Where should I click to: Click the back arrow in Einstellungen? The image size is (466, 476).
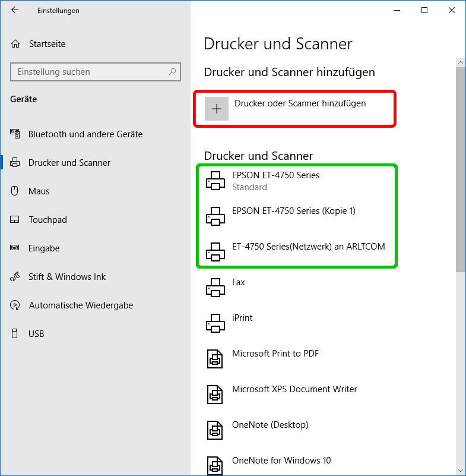[x=15, y=10]
